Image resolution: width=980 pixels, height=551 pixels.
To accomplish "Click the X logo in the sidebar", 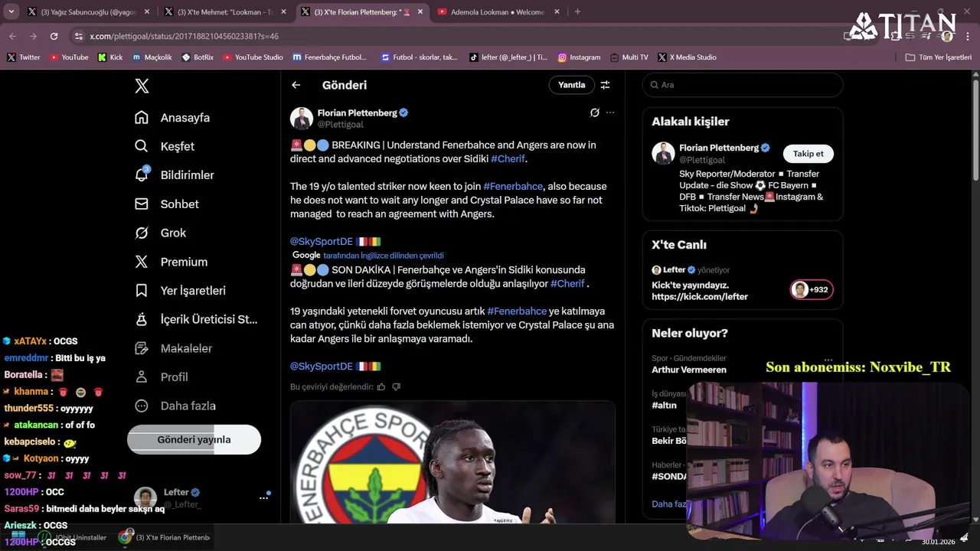I will point(142,86).
